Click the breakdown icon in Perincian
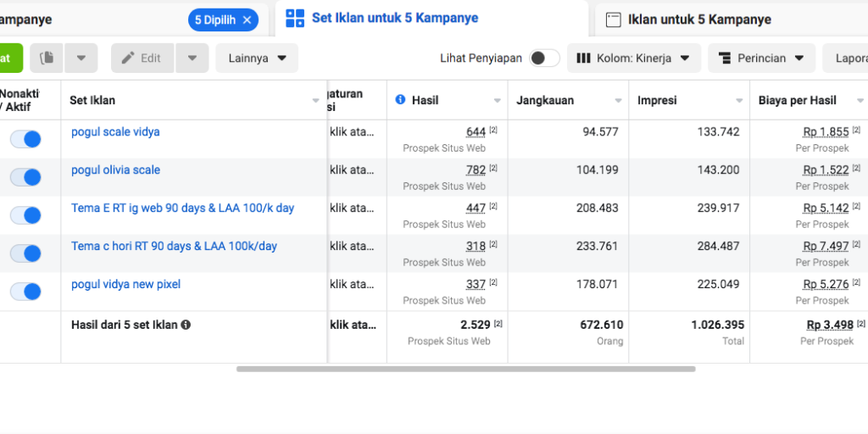The width and height of the screenshot is (868, 434). click(724, 58)
